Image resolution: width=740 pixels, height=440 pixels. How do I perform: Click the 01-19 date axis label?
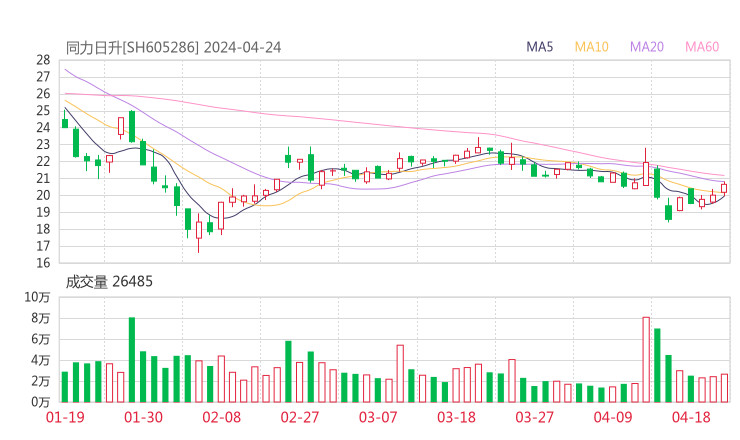point(65,417)
